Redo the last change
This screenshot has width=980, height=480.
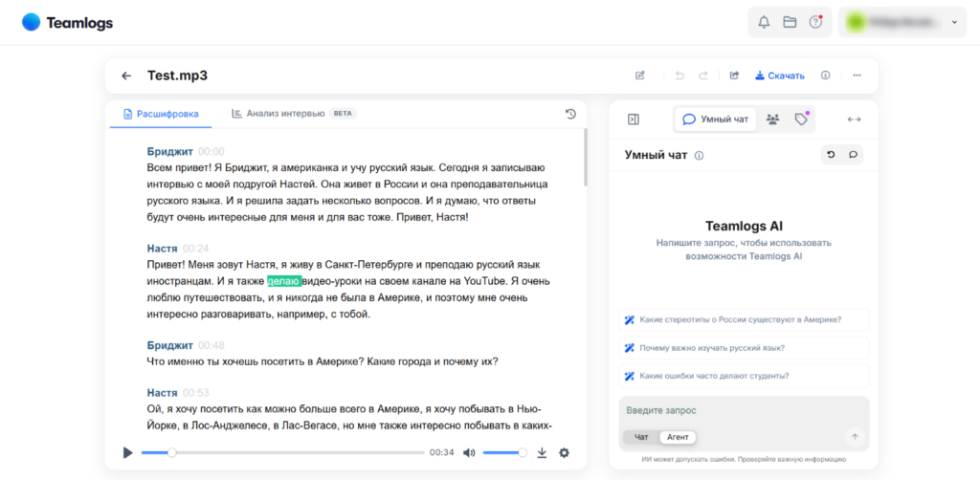(703, 76)
